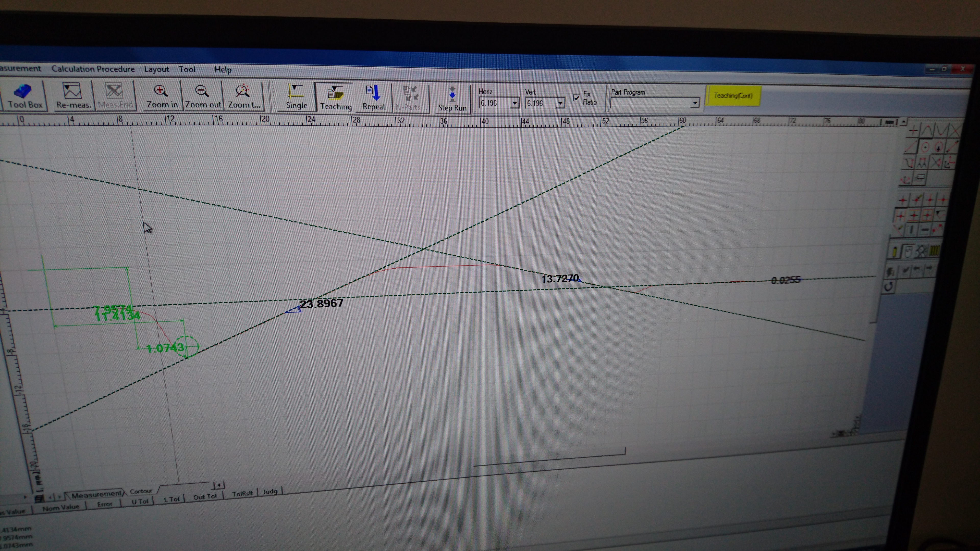Viewport: 980px width, 551px height.
Task: Click the Tool Box icon
Action: point(24,95)
